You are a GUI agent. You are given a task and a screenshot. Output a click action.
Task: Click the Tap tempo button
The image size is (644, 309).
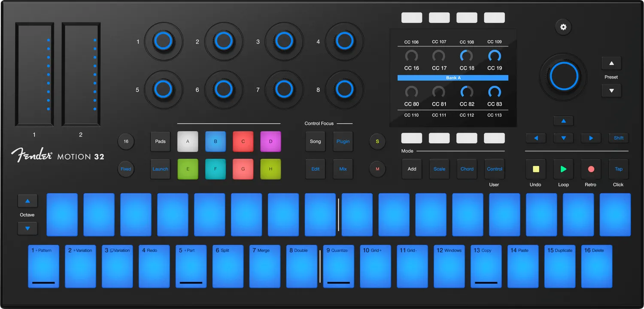tap(619, 169)
